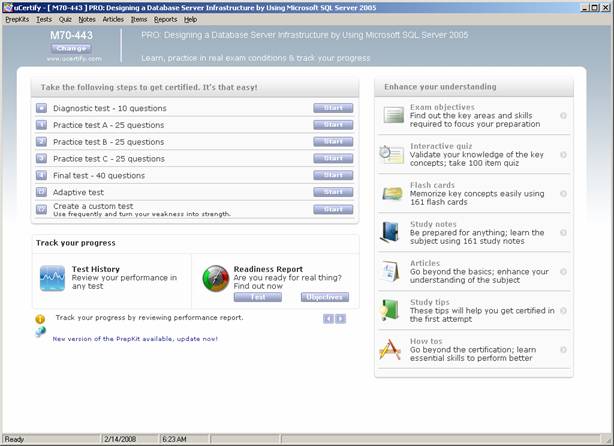Viewport: 614px width, 446px height.
Task: Start the Adaptive test
Action: point(333,192)
